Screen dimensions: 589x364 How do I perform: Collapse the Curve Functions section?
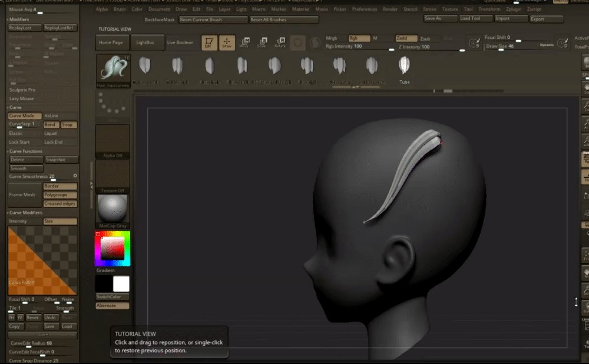click(25, 151)
